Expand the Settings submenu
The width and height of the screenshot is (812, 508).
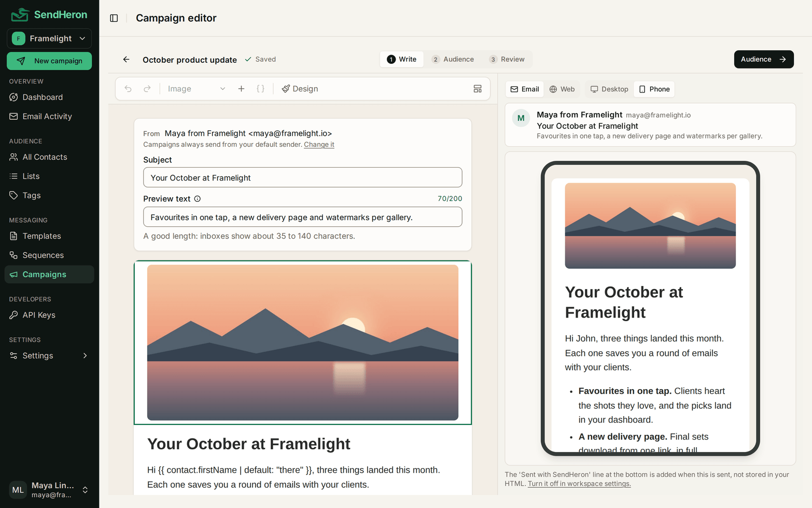point(49,355)
